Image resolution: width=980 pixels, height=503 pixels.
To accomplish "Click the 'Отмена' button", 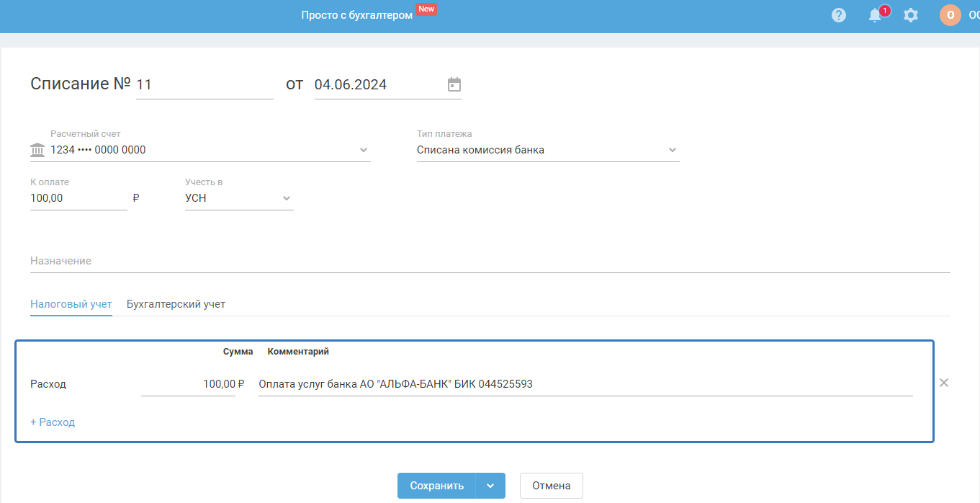I will tap(552, 486).
